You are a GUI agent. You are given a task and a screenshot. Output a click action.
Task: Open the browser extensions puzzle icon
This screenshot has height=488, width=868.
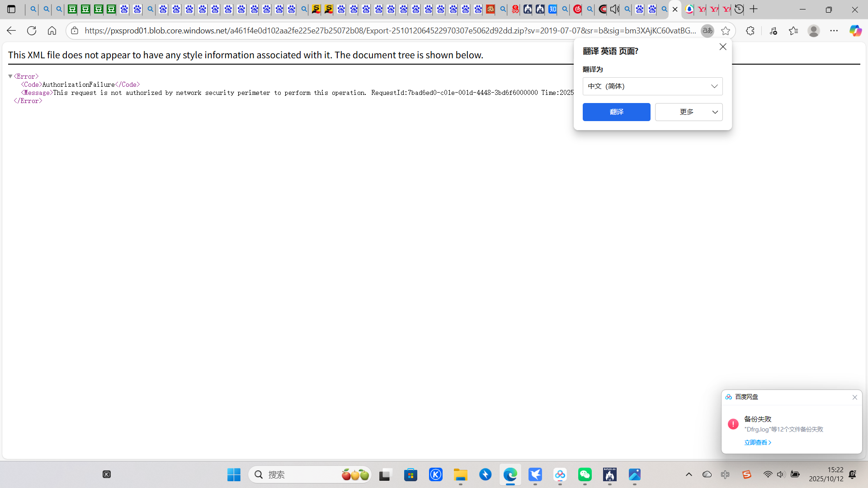750,31
